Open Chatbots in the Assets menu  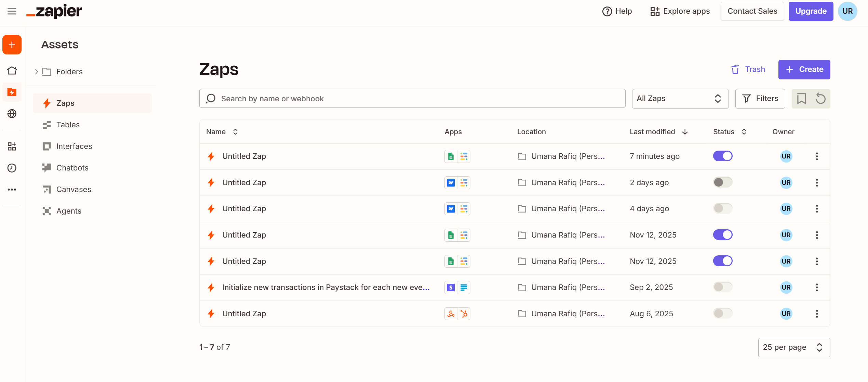pyautogui.click(x=72, y=168)
